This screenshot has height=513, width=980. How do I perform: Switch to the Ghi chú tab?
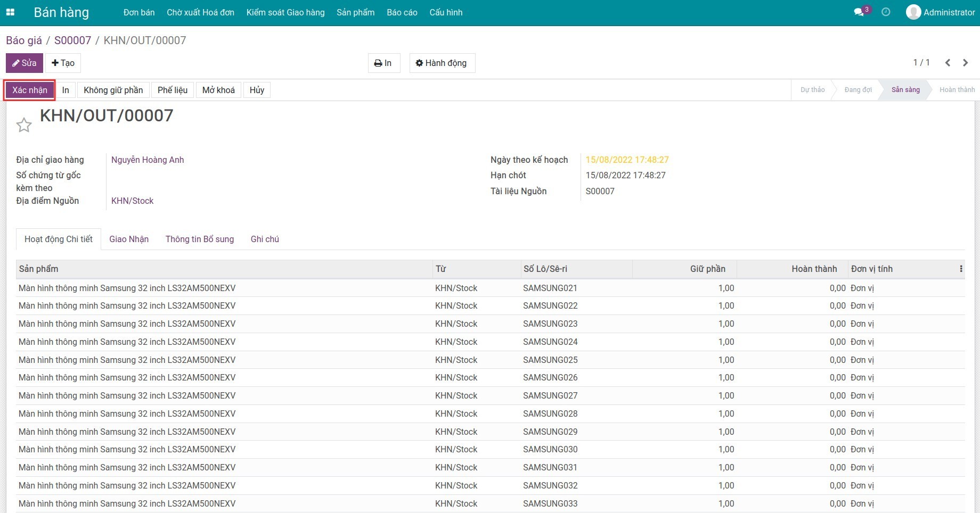(x=265, y=239)
